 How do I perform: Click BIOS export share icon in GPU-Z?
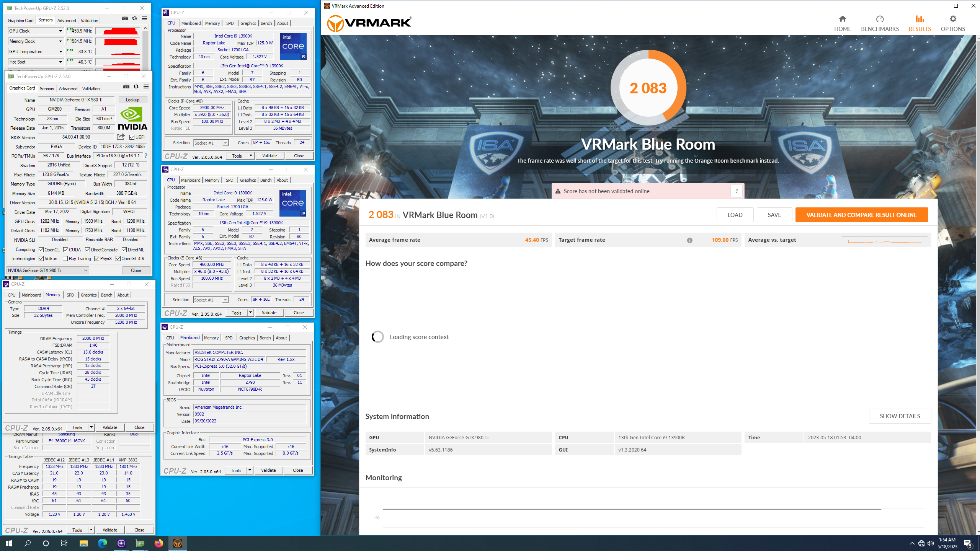121,137
